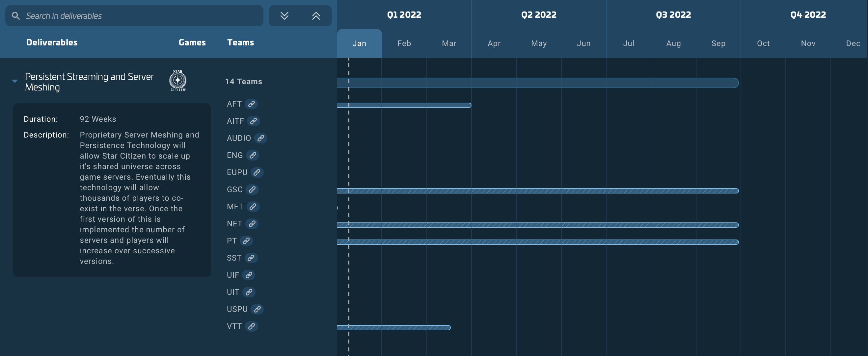The height and width of the screenshot is (356, 868).
Task: Click the AFT short timeline bar in Q1
Action: [x=404, y=105]
